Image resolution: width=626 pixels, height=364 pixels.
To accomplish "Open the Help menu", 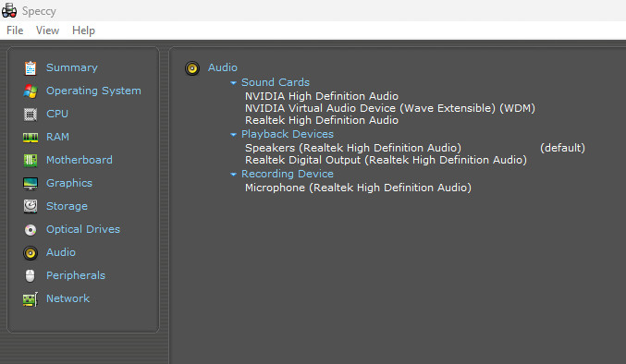I will 83,30.
